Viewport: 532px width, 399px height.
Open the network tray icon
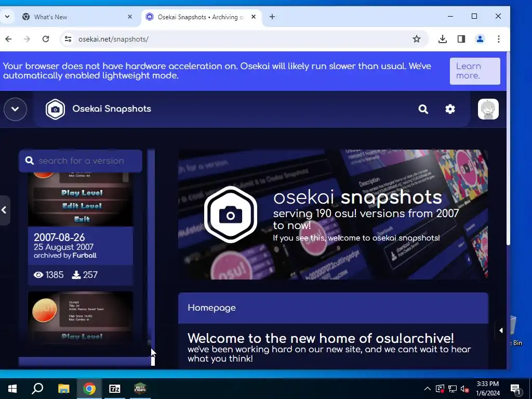click(x=453, y=389)
